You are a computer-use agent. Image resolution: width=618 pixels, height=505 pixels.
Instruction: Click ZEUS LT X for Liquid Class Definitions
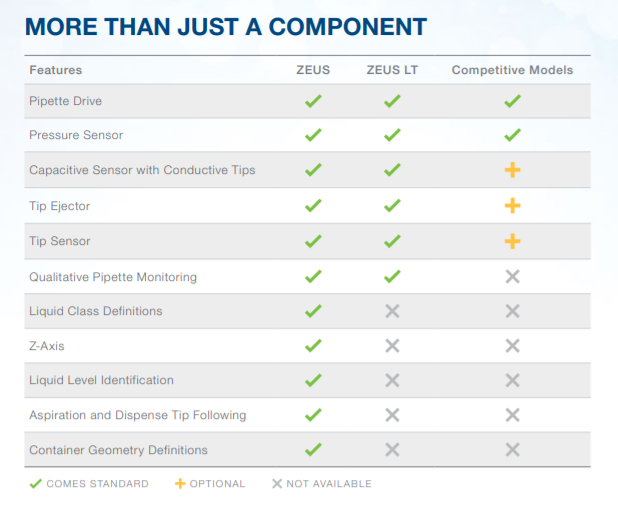coord(392,311)
